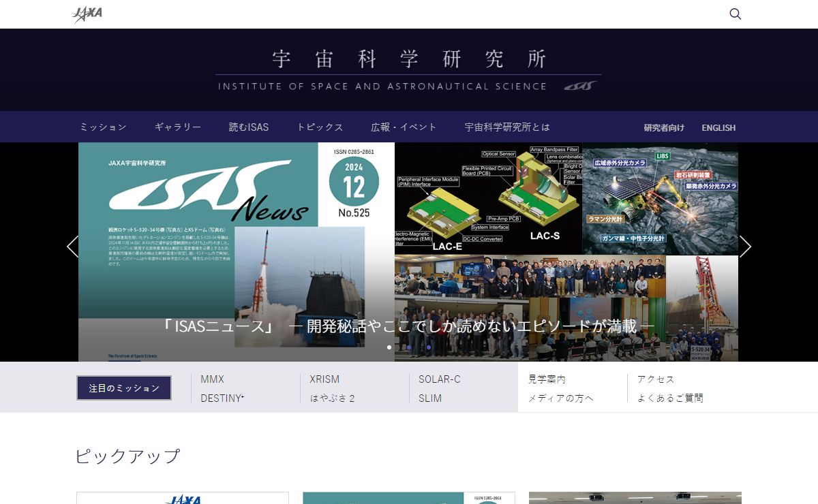Open the 宇宙科学研究所とは menu
The height and width of the screenshot is (504, 818).
[507, 127]
